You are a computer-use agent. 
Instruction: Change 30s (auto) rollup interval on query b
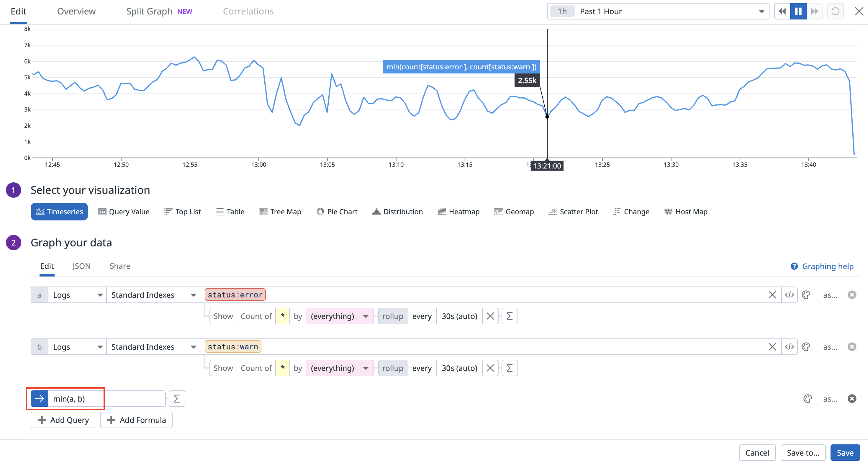459,368
